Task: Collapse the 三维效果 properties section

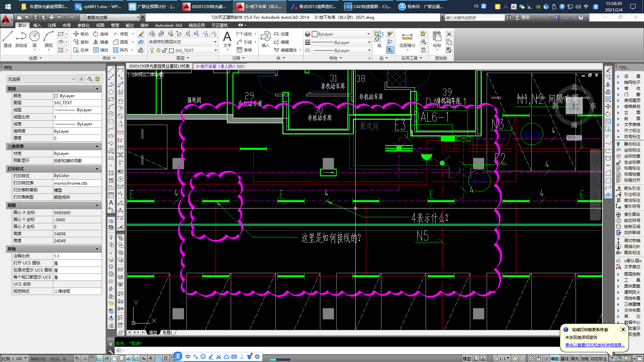Action: 97,146
